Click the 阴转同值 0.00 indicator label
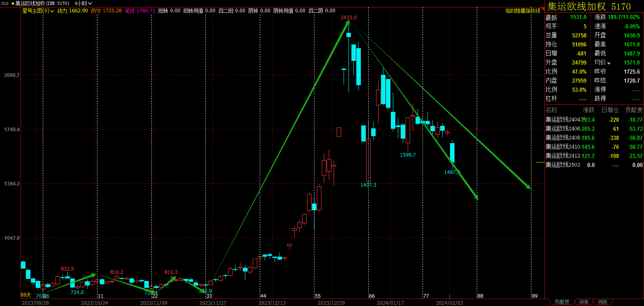Image resolution: width=644 pixels, height=306 pixels. click(x=289, y=11)
